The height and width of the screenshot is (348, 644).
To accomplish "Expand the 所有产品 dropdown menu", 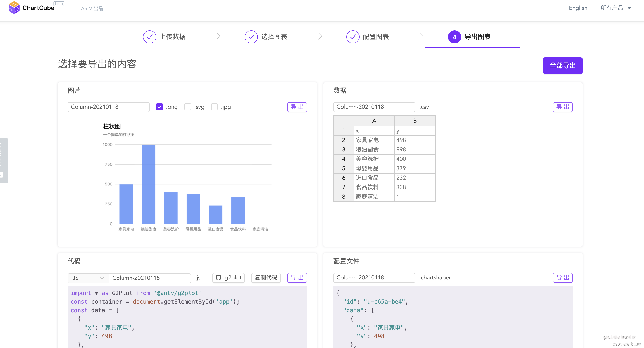I will point(616,8).
